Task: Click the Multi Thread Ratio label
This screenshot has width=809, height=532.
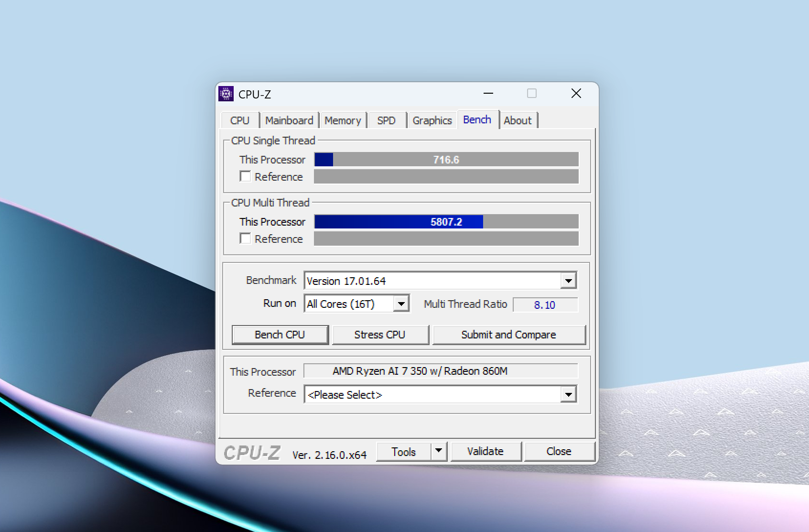Action: 465,304
